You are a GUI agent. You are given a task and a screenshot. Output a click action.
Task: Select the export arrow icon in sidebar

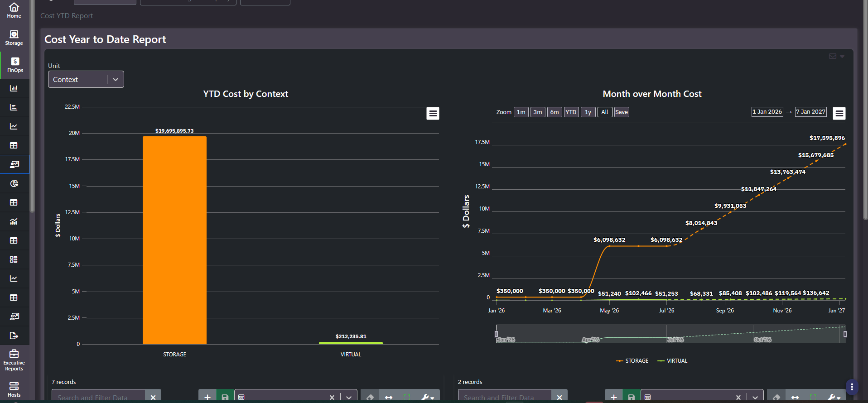tap(14, 336)
